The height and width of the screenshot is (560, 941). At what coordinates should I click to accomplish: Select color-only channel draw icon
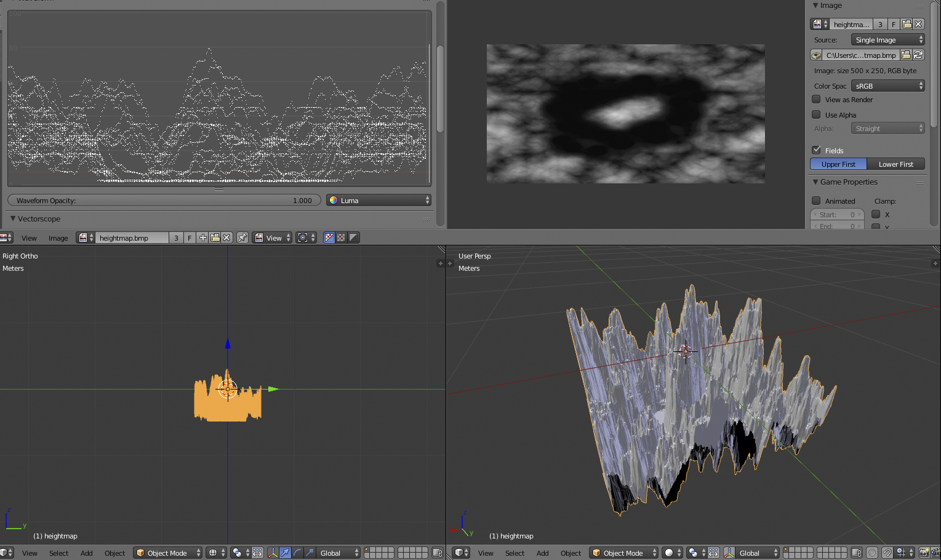(x=341, y=238)
